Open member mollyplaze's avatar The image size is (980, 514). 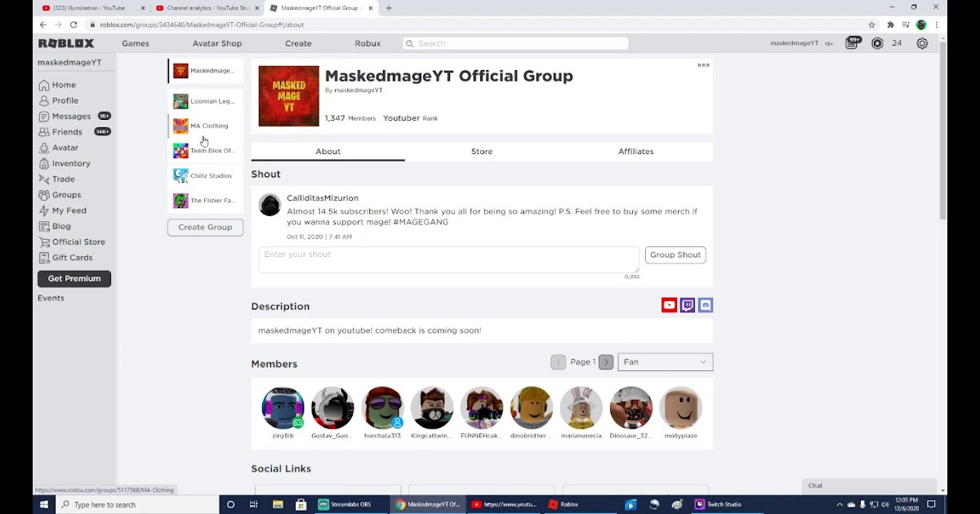(680, 408)
